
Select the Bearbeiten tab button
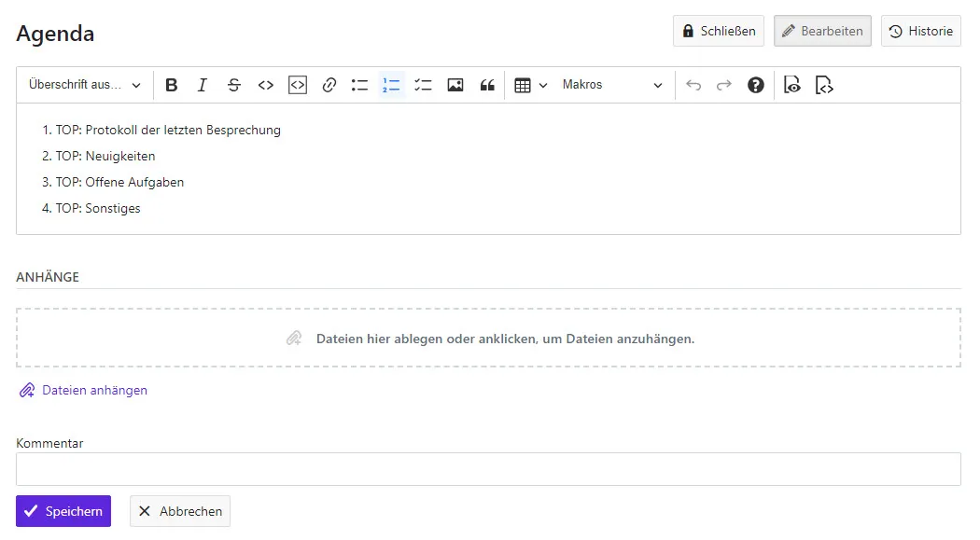(822, 31)
